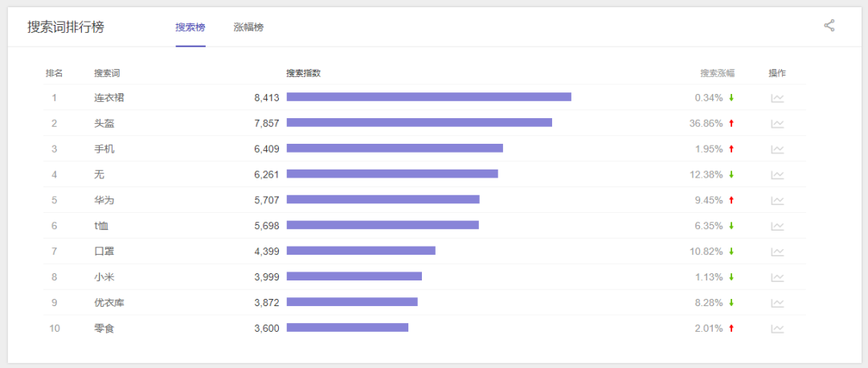This screenshot has height=368, width=868.
Task: Click the purple bar for 零食
Action: [347, 328]
